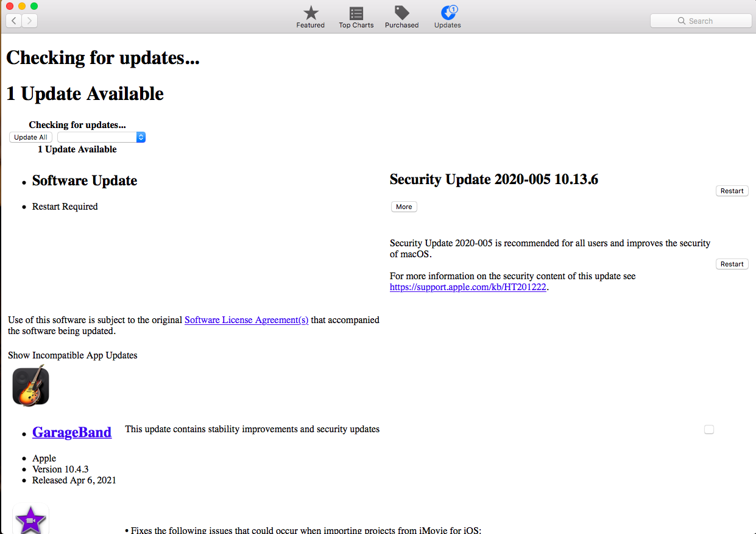Click the More button

pyautogui.click(x=404, y=207)
